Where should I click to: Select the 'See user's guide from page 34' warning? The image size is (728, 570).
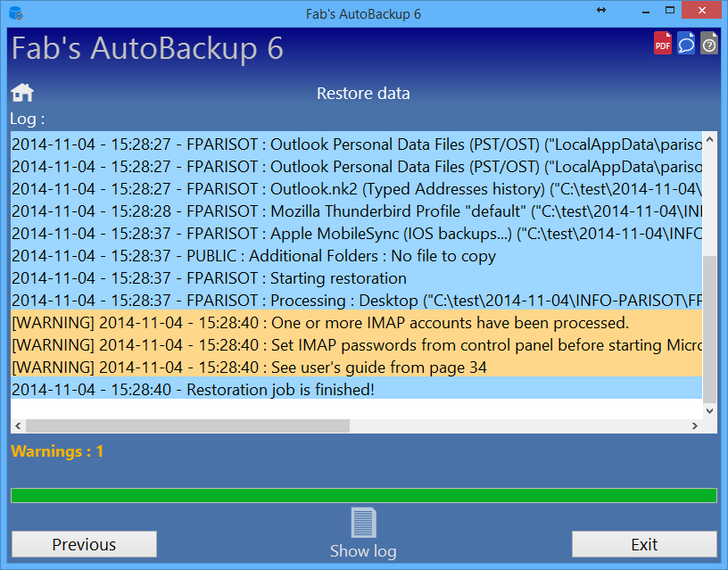(x=250, y=367)
